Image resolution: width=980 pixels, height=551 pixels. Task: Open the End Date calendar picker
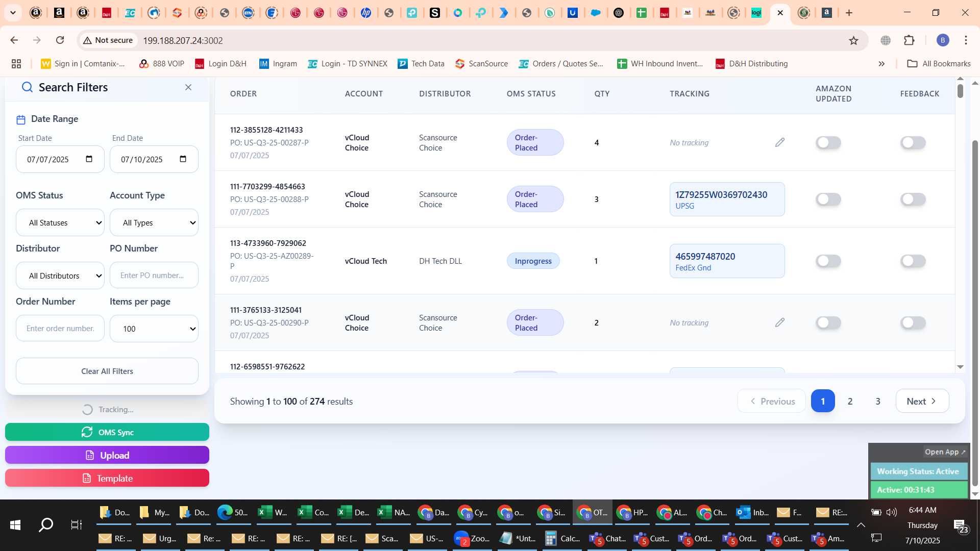[x=183, y=159]
